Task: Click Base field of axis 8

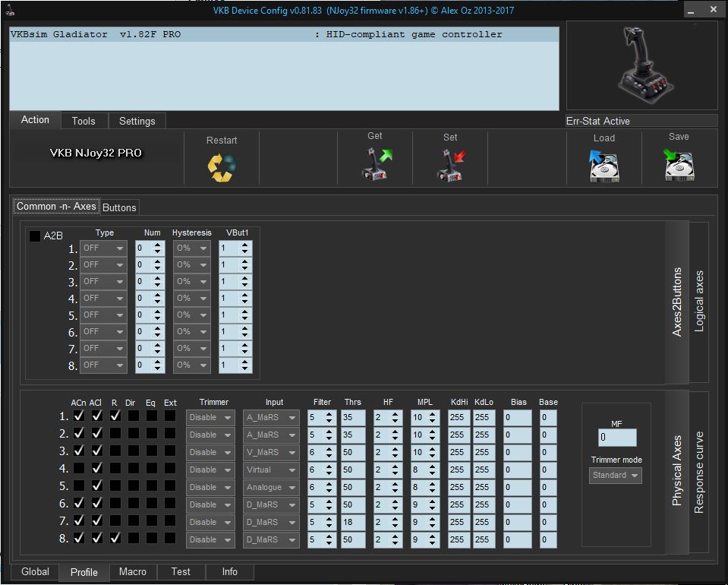Action: point(548,540)
